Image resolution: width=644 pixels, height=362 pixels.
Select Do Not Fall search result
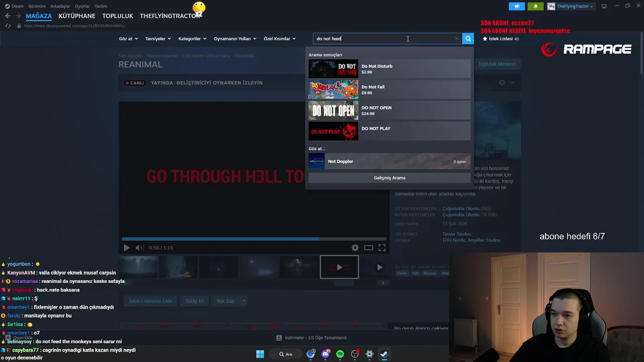(389, 89)
